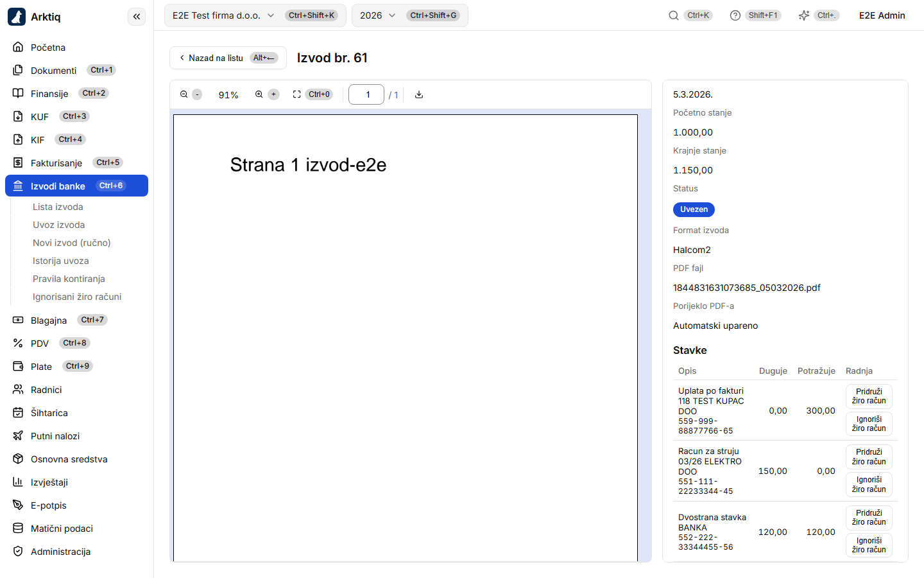
Task: Open E-potpis signature section
Action: (76, 505)
